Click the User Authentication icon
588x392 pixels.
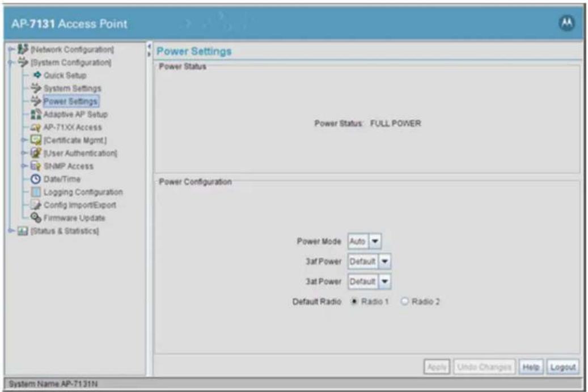pos(36,153)
